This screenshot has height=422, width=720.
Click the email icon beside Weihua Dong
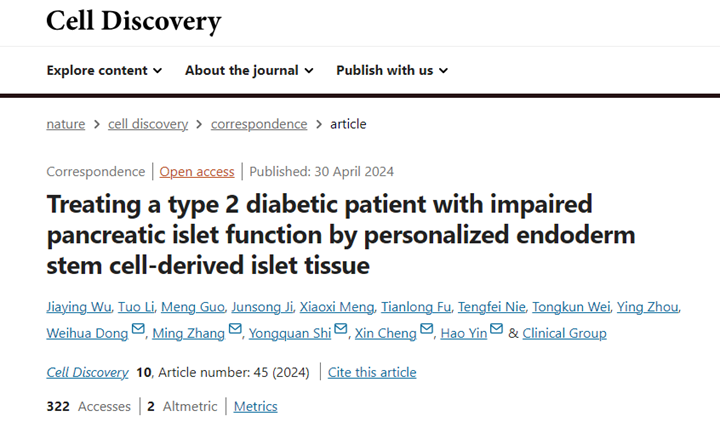pos(138,330)
